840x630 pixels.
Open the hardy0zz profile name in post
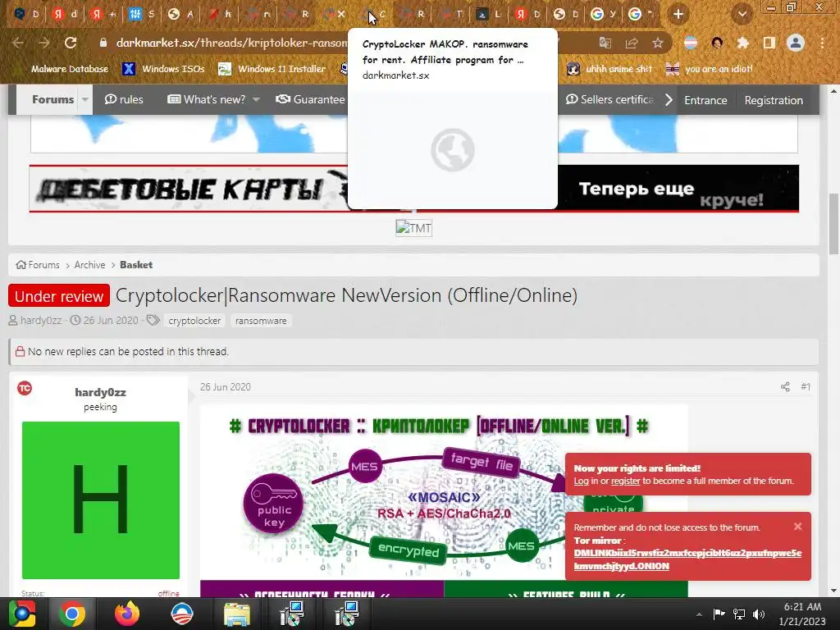click(x=100, y=392)
